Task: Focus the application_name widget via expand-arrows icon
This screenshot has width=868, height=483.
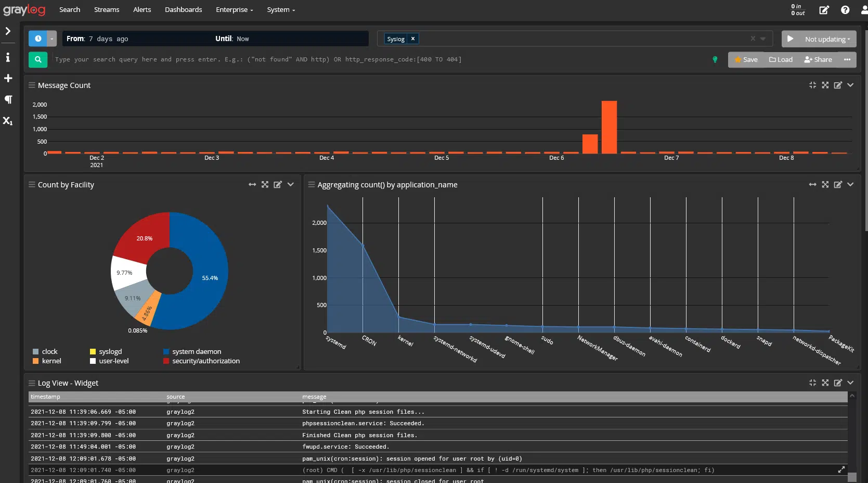Action: click(x=825, y=184)
